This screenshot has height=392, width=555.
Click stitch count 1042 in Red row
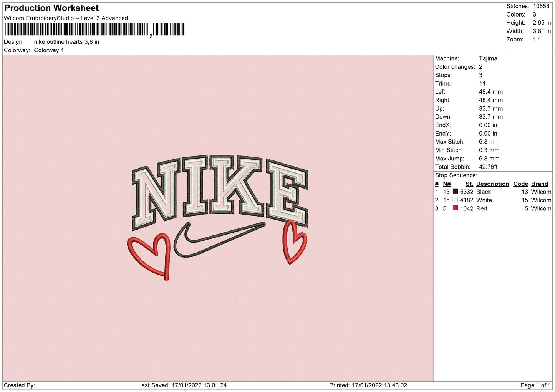click(467, 209)
